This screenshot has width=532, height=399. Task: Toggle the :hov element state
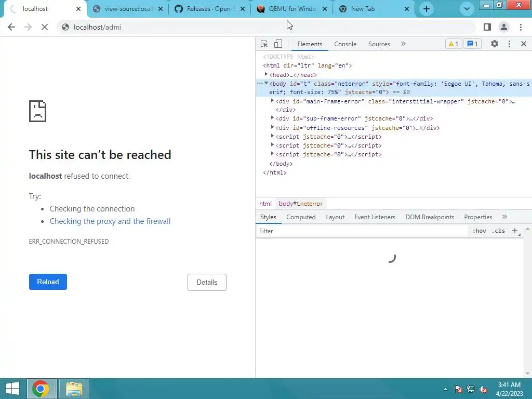pyautogui.click(x=479, y=231)
